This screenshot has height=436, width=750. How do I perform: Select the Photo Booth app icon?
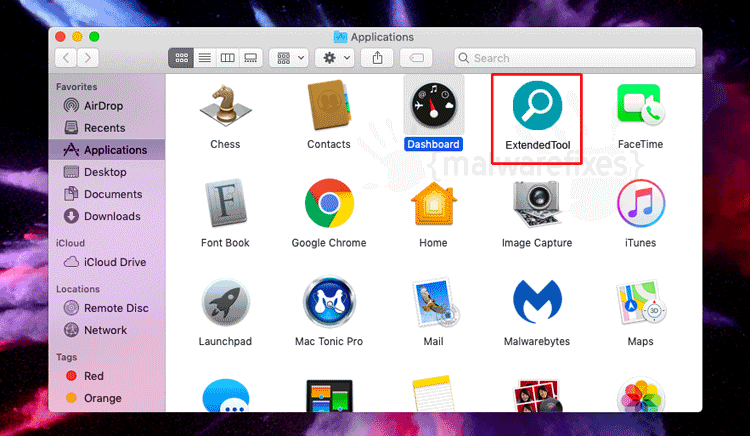point(537,396)
